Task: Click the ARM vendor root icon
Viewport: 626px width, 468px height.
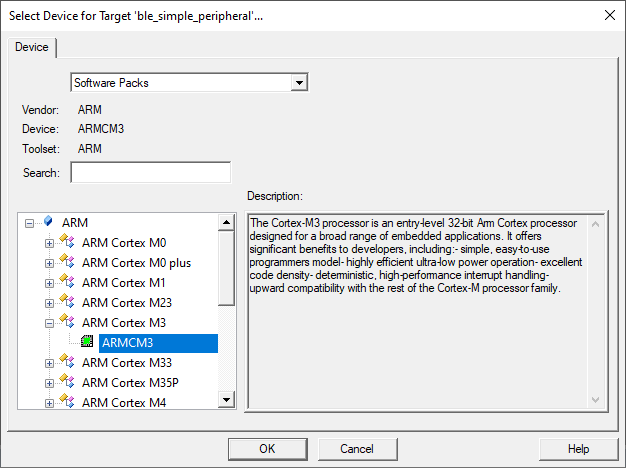Action: (48, 221)
